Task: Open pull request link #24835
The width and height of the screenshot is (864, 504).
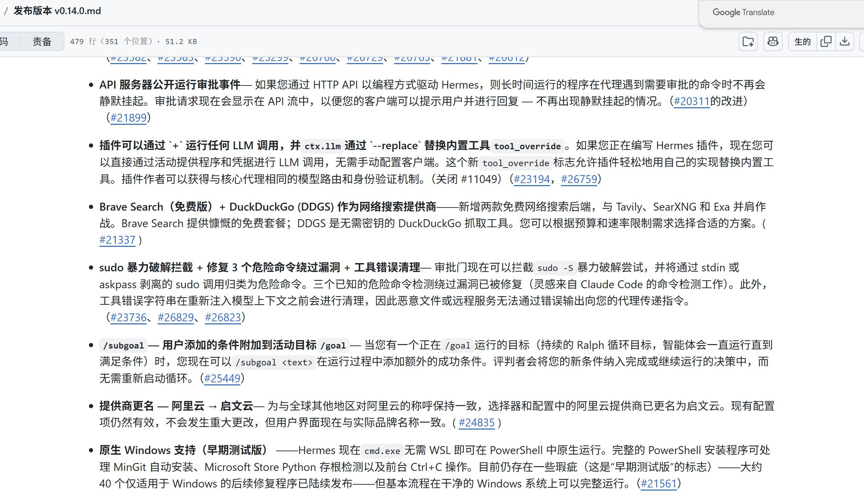Action: 477,423
